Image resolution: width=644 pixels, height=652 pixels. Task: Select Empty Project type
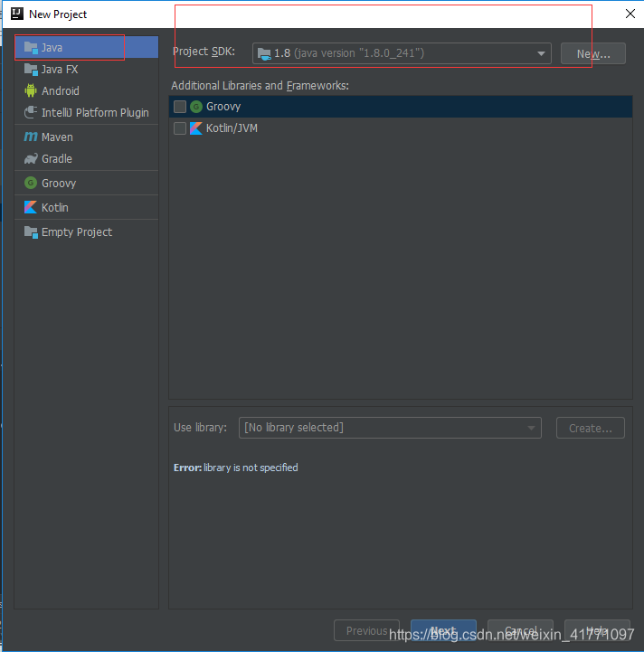click(x=87, y=232)
